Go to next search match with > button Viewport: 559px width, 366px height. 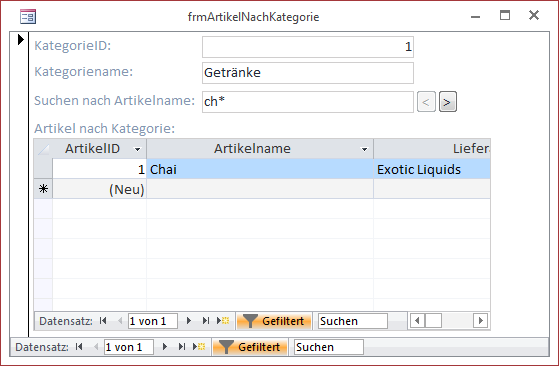click(x=447, y=102)
